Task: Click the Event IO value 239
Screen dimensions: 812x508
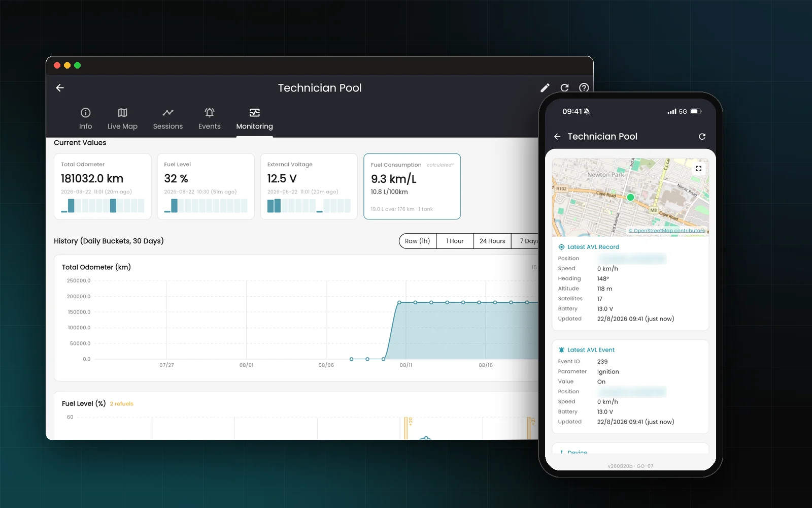Action: click(x=602, y=362)
